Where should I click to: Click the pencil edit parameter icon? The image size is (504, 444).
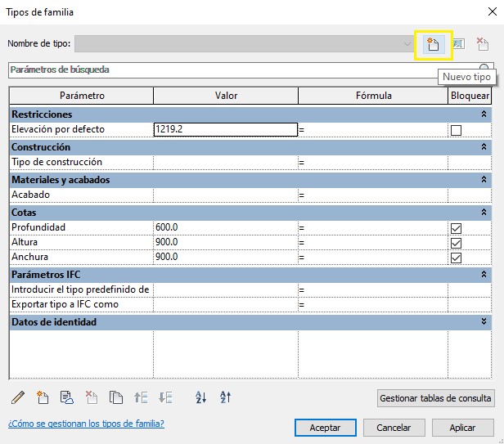(18, 398)
